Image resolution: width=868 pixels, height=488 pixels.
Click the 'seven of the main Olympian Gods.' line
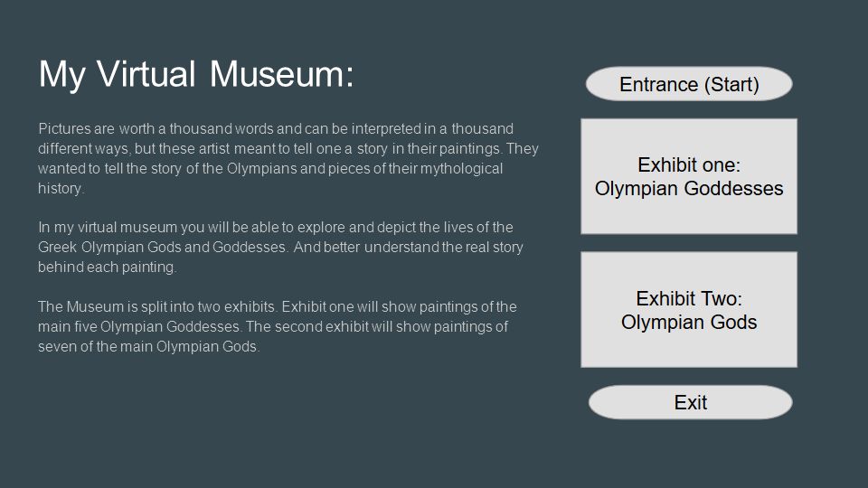(149, 347)
